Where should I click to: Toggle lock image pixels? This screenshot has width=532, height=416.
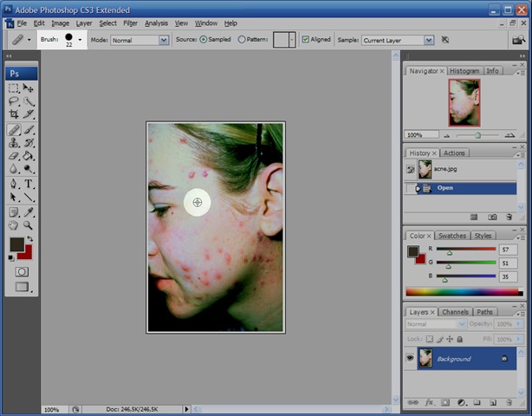(x=439, y=339)
